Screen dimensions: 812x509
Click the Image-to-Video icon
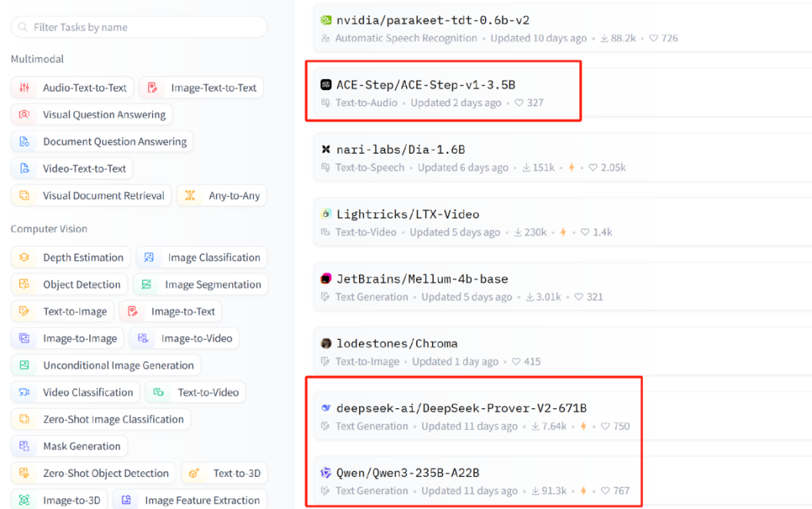(143, 338)
